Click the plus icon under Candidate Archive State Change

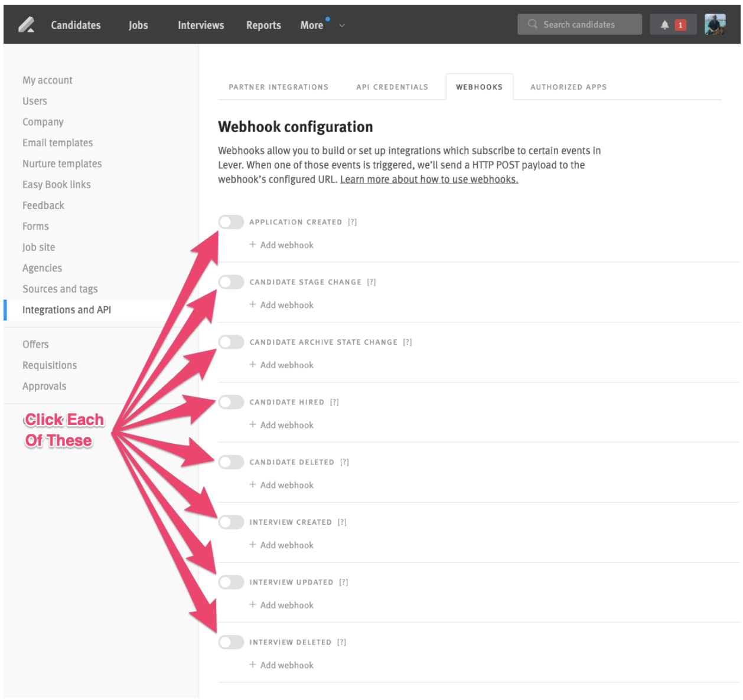[x=253, y=365]
